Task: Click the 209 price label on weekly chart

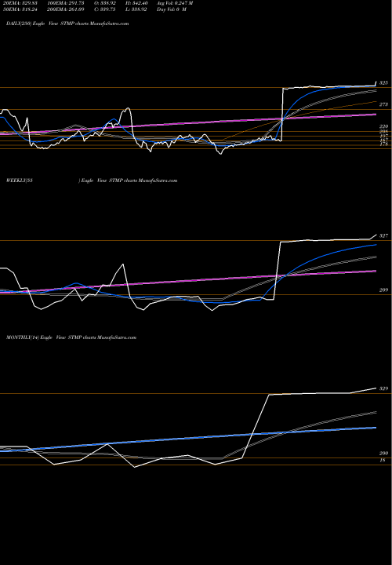Action: tap(383, 290)
